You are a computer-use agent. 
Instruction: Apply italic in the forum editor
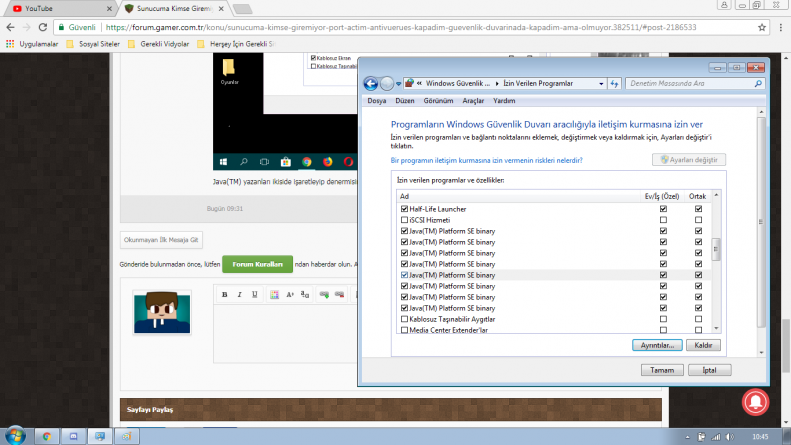coord(240,295)
